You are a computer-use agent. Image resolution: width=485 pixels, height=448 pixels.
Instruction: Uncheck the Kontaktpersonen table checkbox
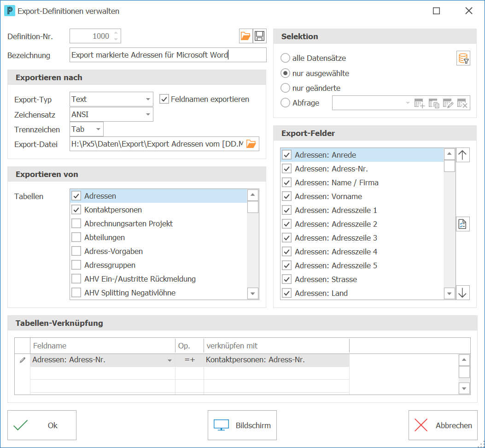click(76, 210)
